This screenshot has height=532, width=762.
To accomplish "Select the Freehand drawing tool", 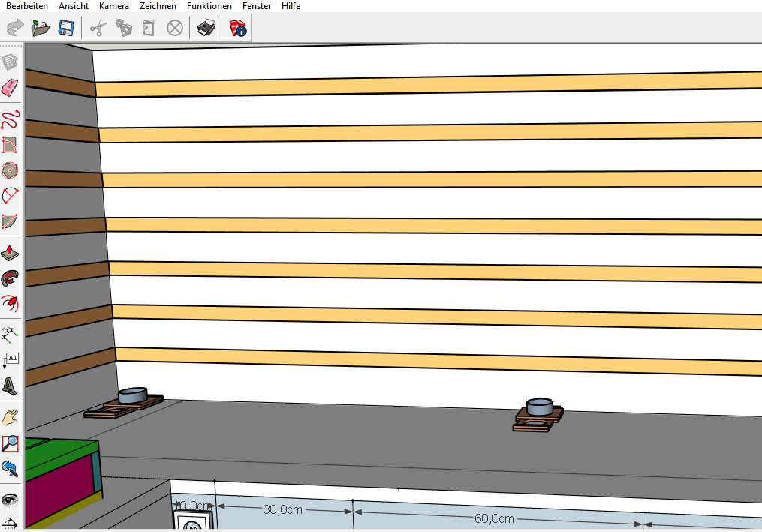I will (x=11, y=117).
